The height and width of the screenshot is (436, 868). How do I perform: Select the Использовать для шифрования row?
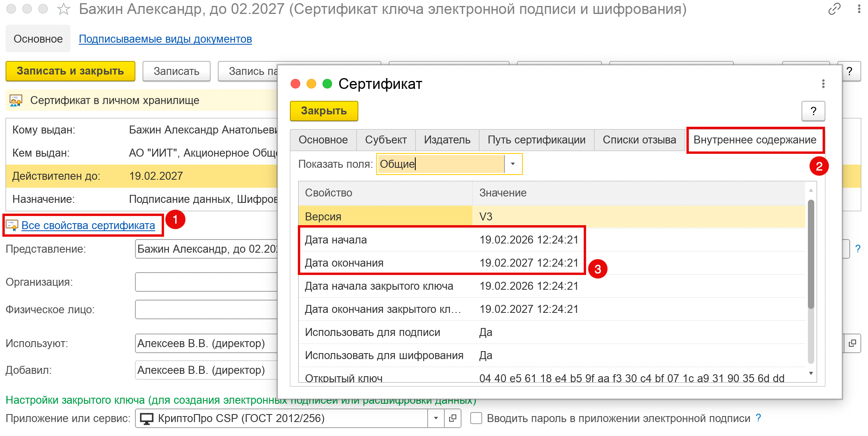click(x=552, y=355)
